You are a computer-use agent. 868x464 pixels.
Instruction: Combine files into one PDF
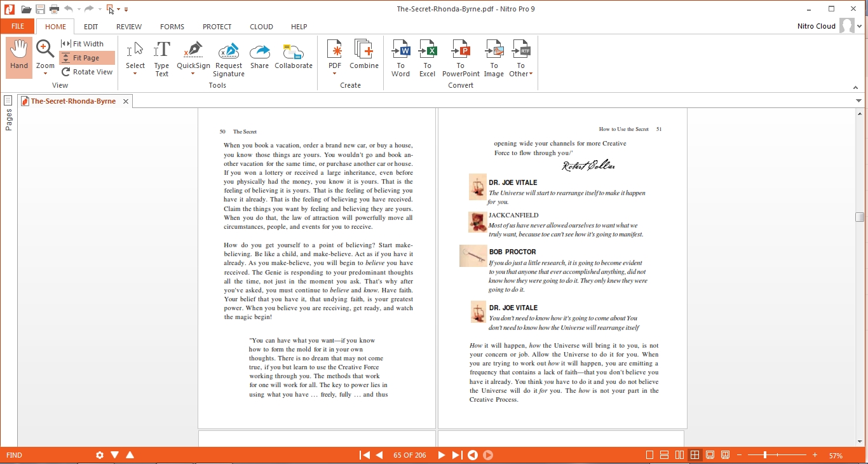coord(364,55)
